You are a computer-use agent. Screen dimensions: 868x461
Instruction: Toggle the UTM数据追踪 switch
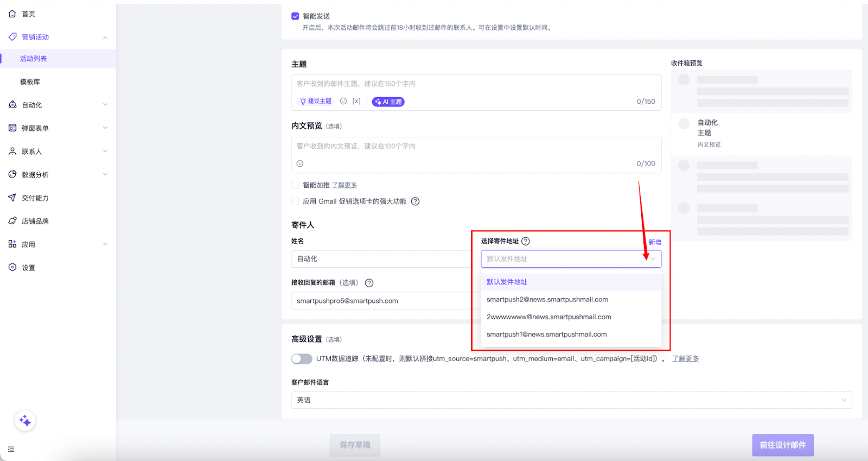(x=302, y=359)
